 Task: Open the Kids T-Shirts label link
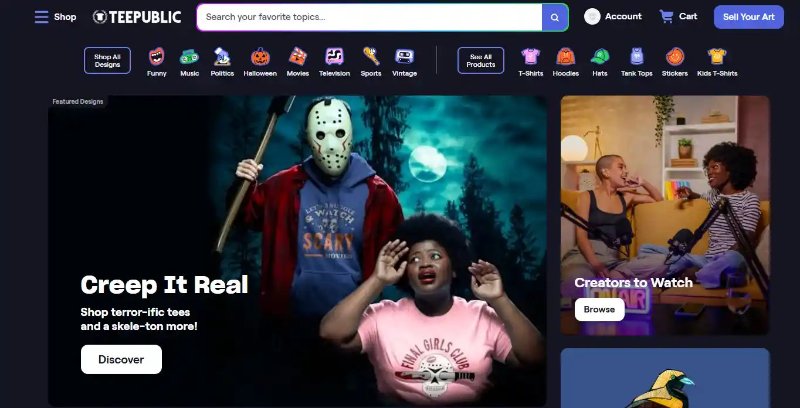coord(717,73)
